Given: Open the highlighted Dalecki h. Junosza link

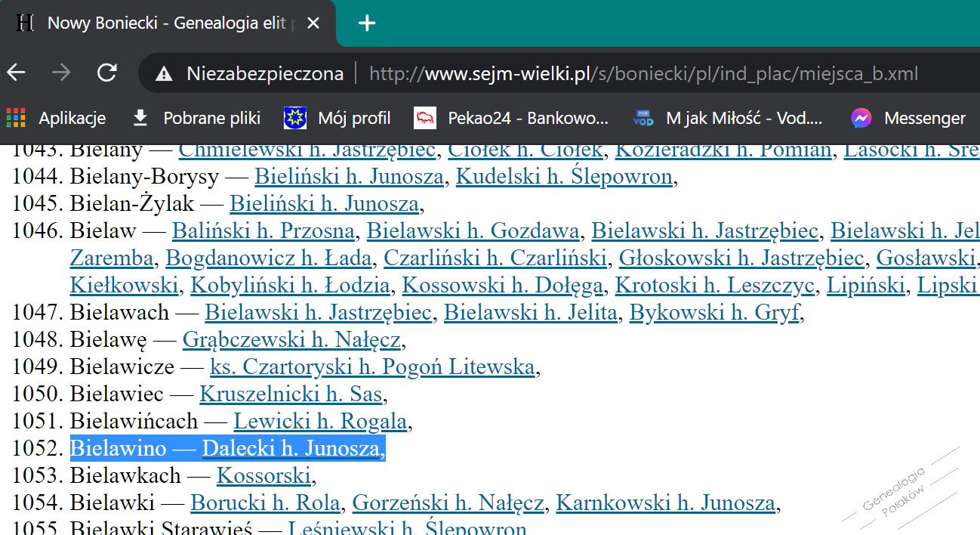Looking at the screenshot, I should (x=291, y=449).
